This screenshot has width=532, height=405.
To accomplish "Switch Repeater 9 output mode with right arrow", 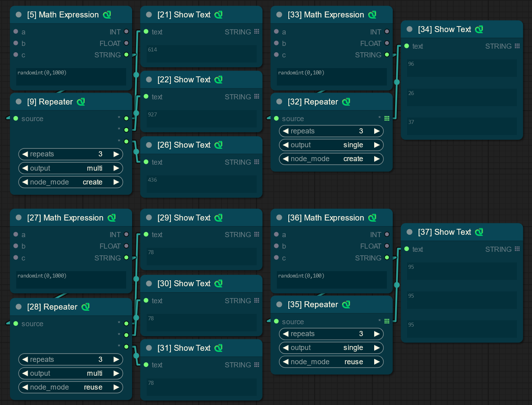I will pyautogui.click(x=116, y=168).
